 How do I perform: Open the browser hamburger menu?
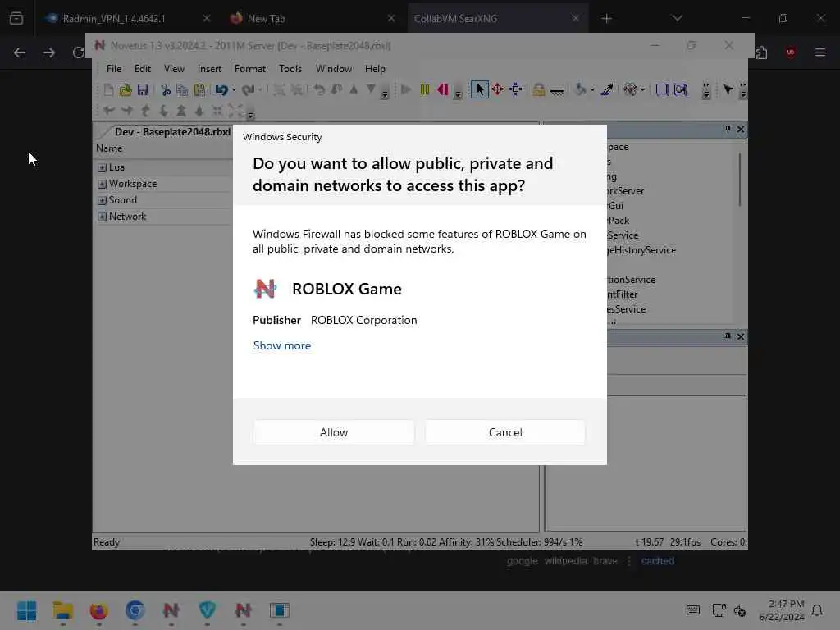coord(820,52)
